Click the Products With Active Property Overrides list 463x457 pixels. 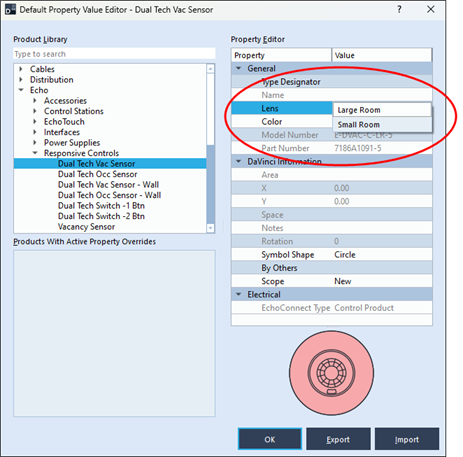(114, 333)
